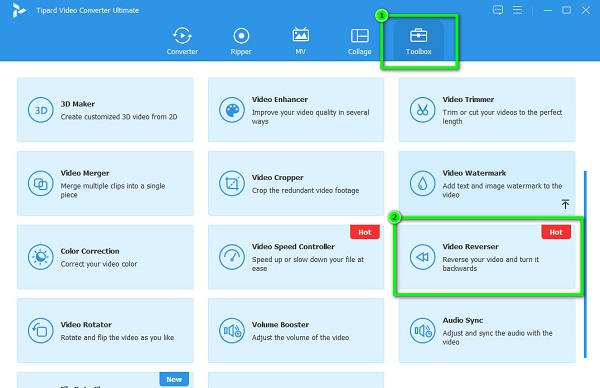Image resolution: width=600 pixels, height=388 pixels.
Task: Click the Color Correction sun icon
Action: click(41, 257)
